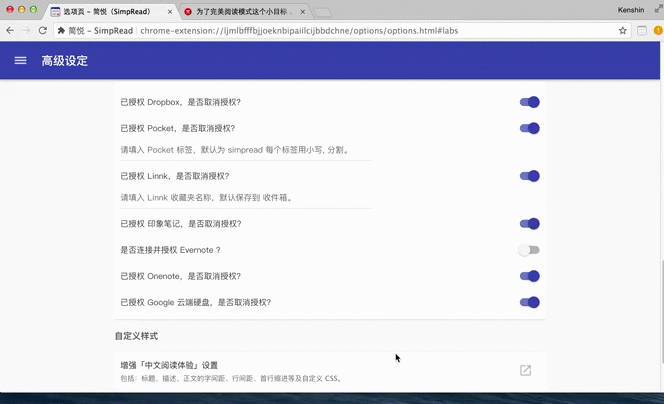The width and height of the screenshot is (664, 404).
Task: Open a new tab with the new-tab button
Action: click(x=323, y=13)
